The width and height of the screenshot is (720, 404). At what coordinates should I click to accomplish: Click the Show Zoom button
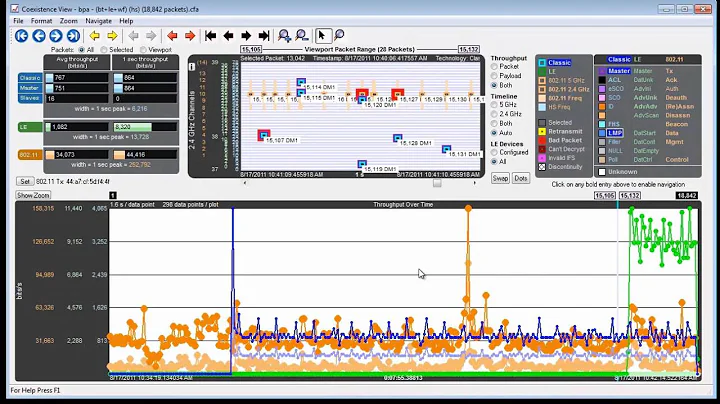(33, 195)
